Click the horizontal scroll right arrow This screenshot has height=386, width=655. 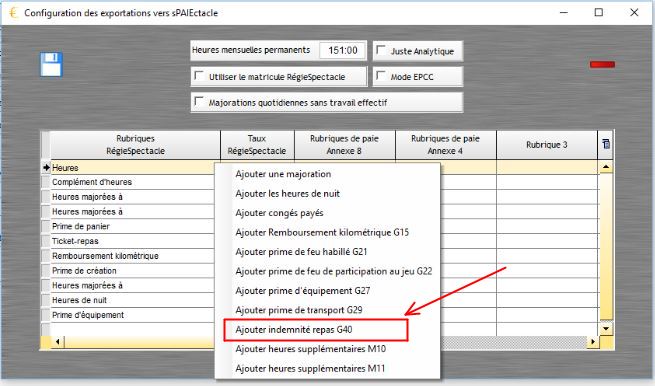pyautogui.click(x=592, y=342)
